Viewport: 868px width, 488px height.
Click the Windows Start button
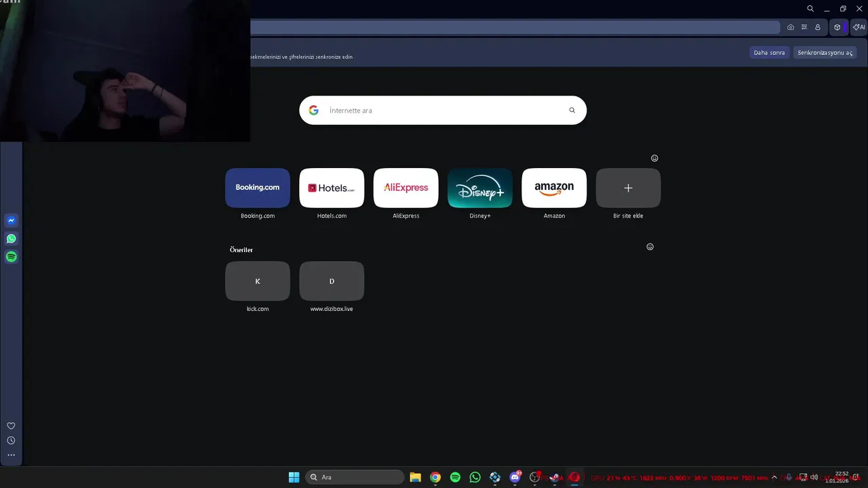coord(294,477)
